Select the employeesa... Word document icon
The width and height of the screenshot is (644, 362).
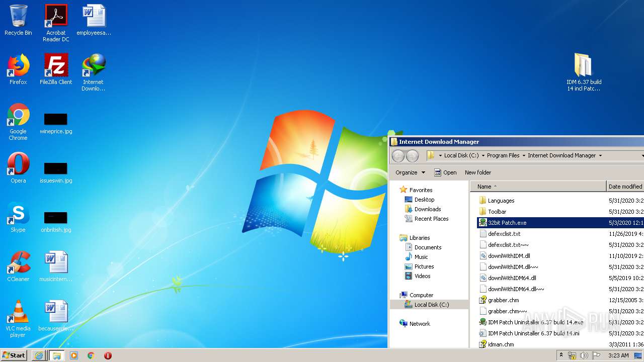[x=94, y=21]
